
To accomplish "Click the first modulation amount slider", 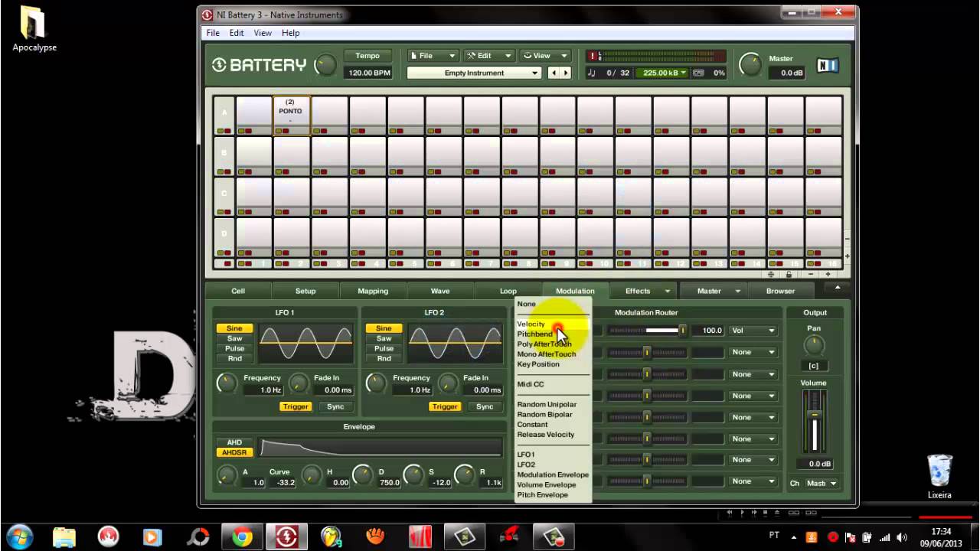I will pyautogui.click(x=647, y=331).
